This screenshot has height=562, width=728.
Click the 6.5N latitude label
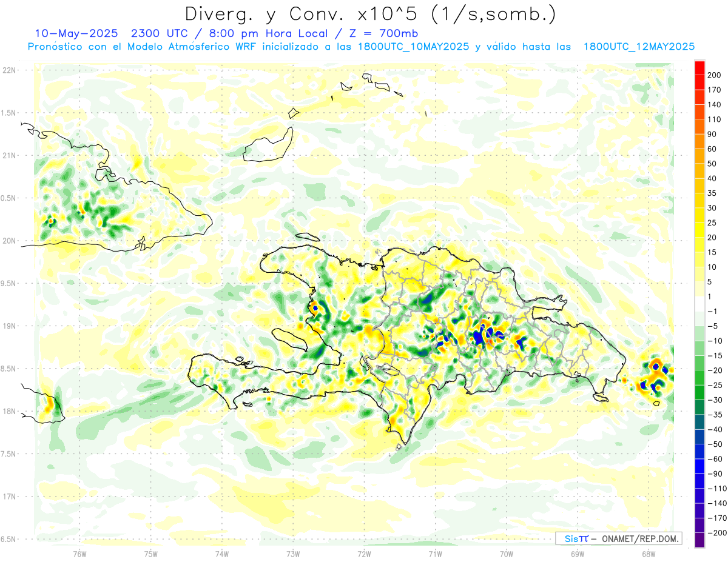pyautogui.click(x=8, y=539)
